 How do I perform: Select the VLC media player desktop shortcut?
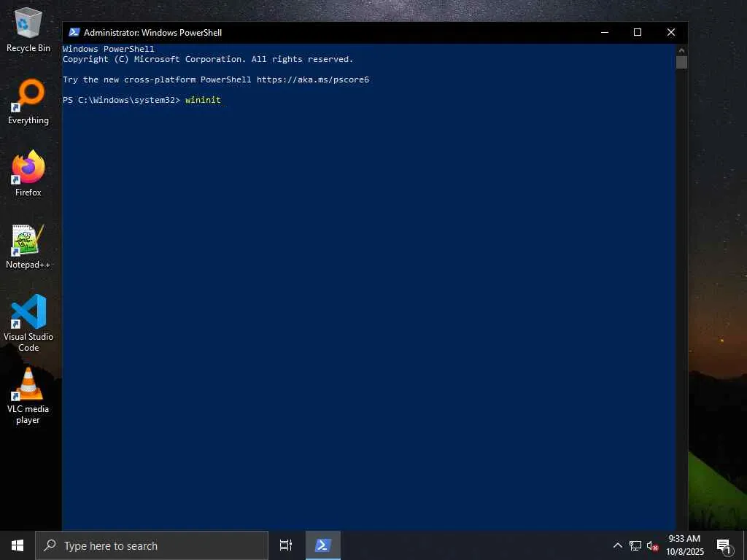point(28,396)
